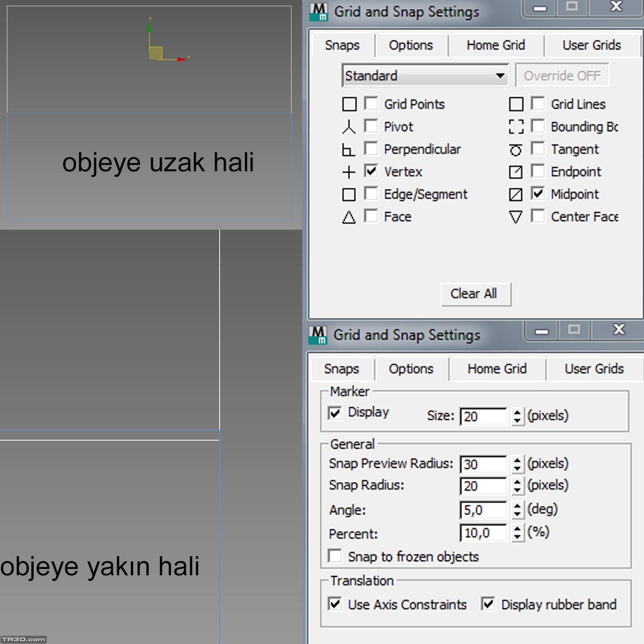Screen dimensions: 644x644
Task: Uncheck the Vertex snap checkbox
Action: pos(371,171)
